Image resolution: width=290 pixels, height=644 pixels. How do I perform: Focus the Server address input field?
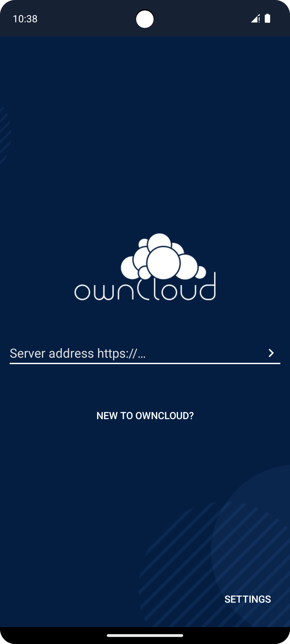134,353
